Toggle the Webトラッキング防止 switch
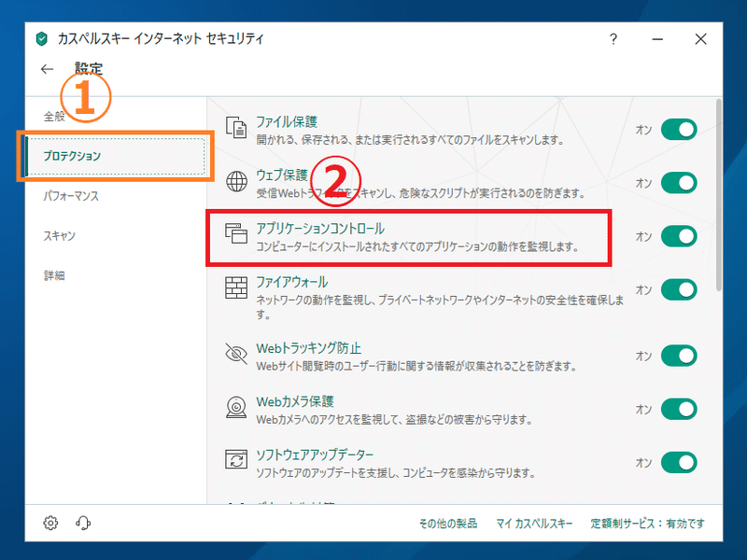Image resolution: width=747 pixels, height=560 pixels. tap(679, 356)
